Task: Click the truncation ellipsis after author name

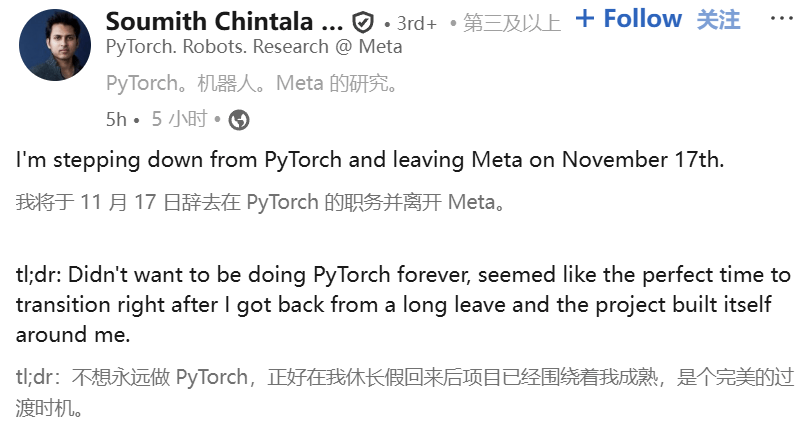Action: coord(331,22)
